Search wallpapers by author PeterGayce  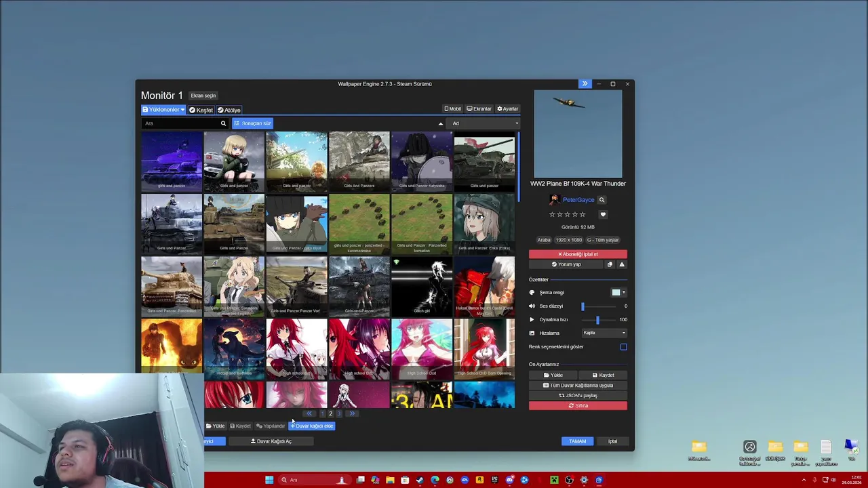[x=601, y=200]
